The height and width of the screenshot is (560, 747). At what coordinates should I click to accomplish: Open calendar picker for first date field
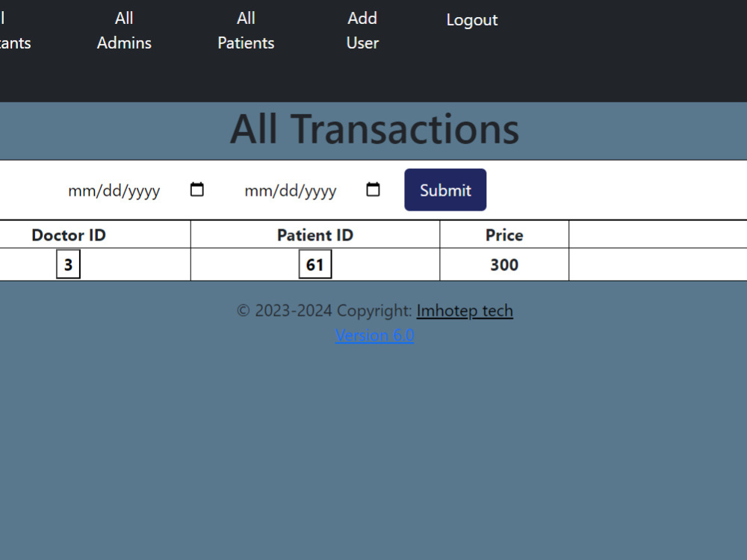pyautogui.click(x=196, y=190)
